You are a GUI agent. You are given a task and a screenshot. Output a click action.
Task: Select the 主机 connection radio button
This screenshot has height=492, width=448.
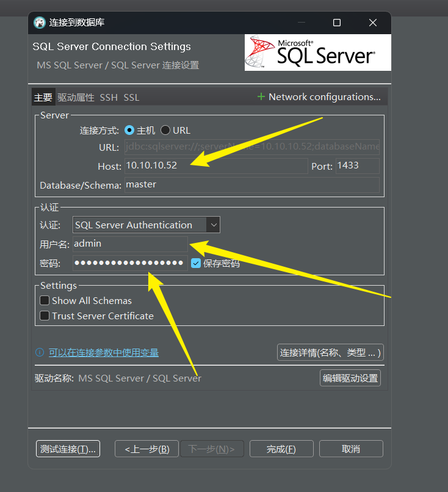[x=129, y=130]
